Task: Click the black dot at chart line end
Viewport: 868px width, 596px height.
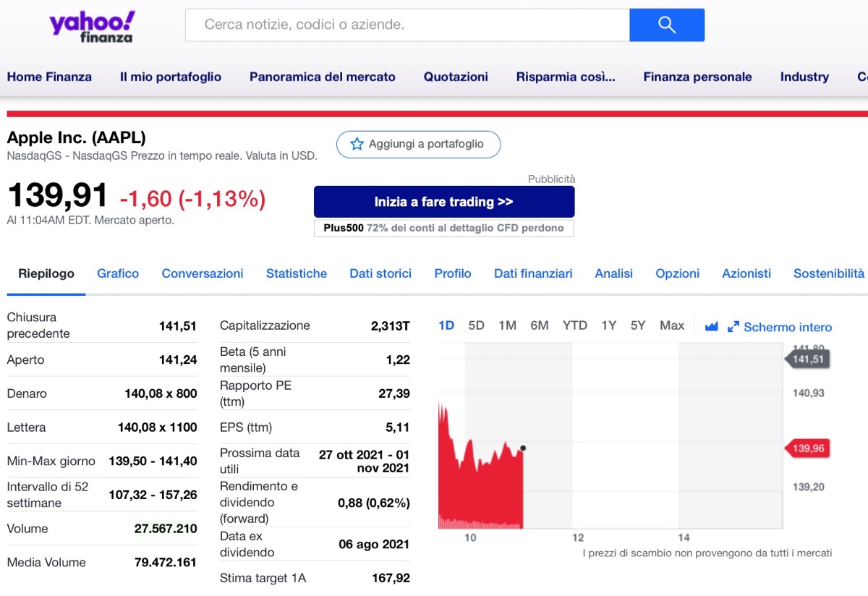Action: coord(523,448)
